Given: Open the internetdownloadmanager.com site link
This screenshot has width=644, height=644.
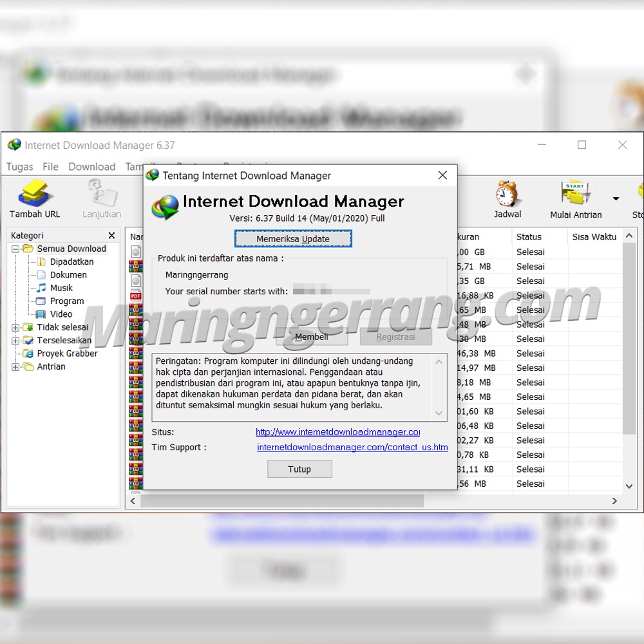Looking at the screenshot, I should pyautogui.click(x=337, y=432).
